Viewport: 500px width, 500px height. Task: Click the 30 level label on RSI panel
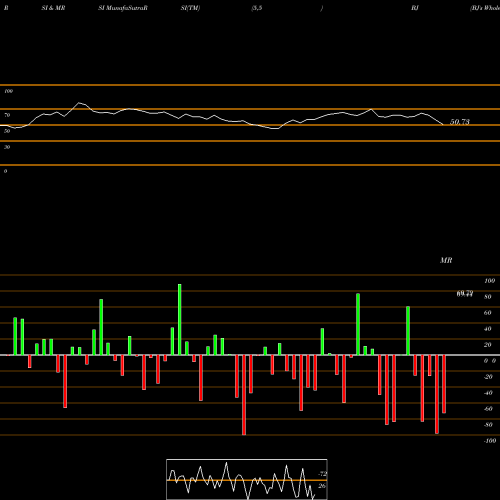pos(7,147)
